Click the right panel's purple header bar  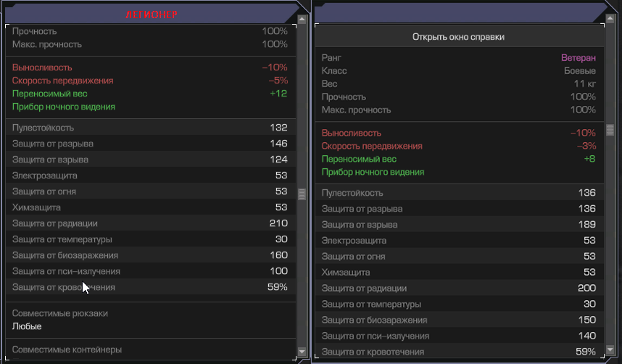pos(458,12)
